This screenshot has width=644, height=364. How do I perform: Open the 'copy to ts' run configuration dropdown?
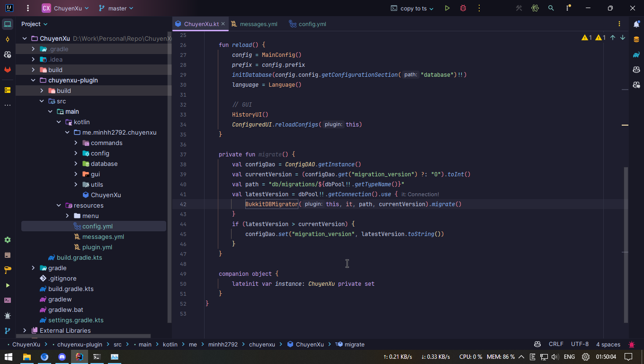click(x=413, y=8)
